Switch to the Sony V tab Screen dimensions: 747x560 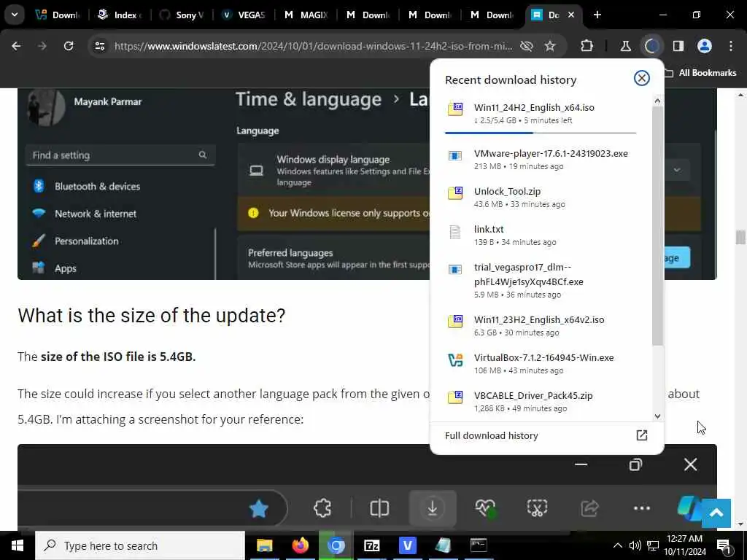[182, 15]
